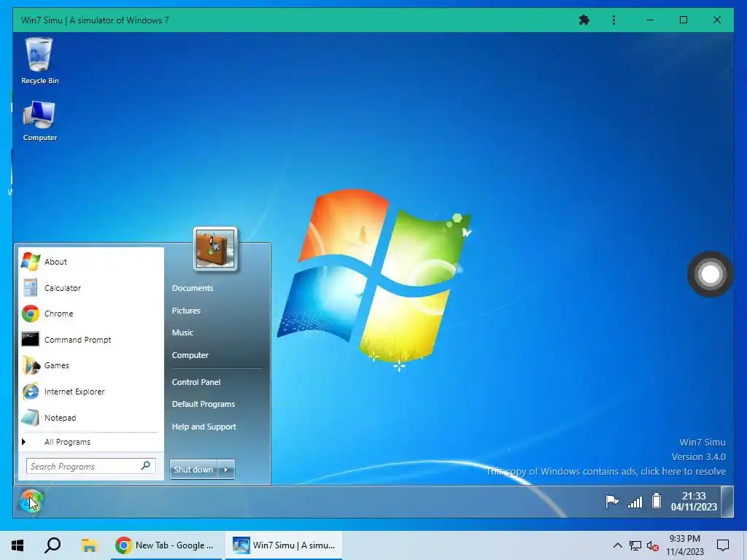Click the Win7 clock showing 21:33
Image resolution: width=747 pixels, height=560 pixels.
(x=694, y=502)
